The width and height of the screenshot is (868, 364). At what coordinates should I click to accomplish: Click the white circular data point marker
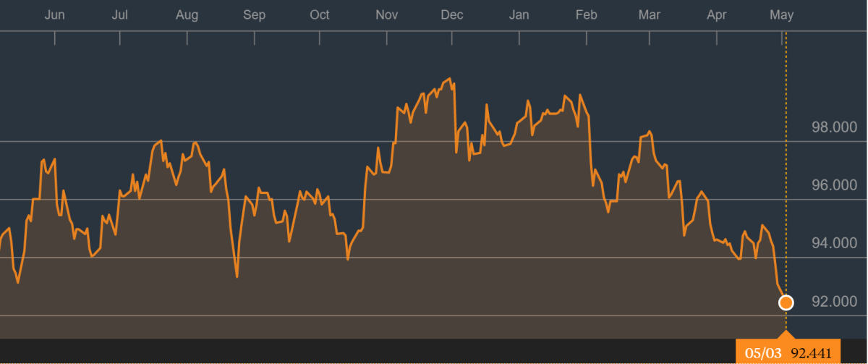(x=786, y=302)
